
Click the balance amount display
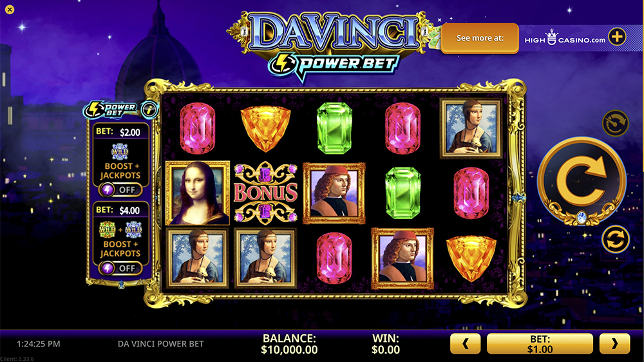tap(289, 350)
